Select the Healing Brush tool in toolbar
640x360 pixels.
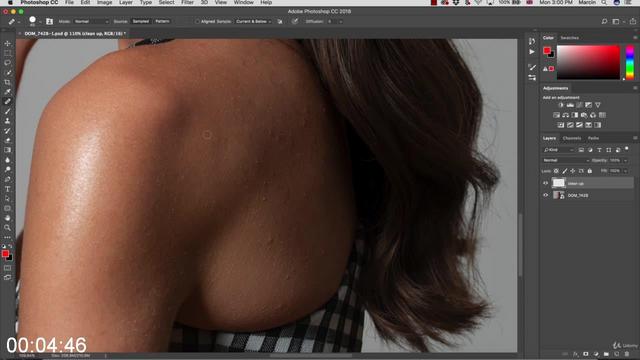tap(7, 102)
